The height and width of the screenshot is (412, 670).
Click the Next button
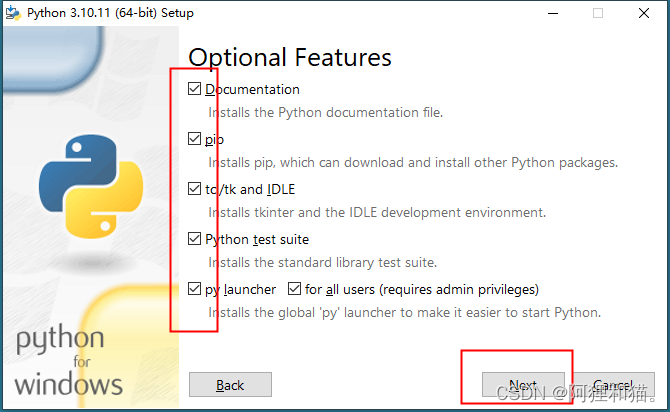[523, 385]
